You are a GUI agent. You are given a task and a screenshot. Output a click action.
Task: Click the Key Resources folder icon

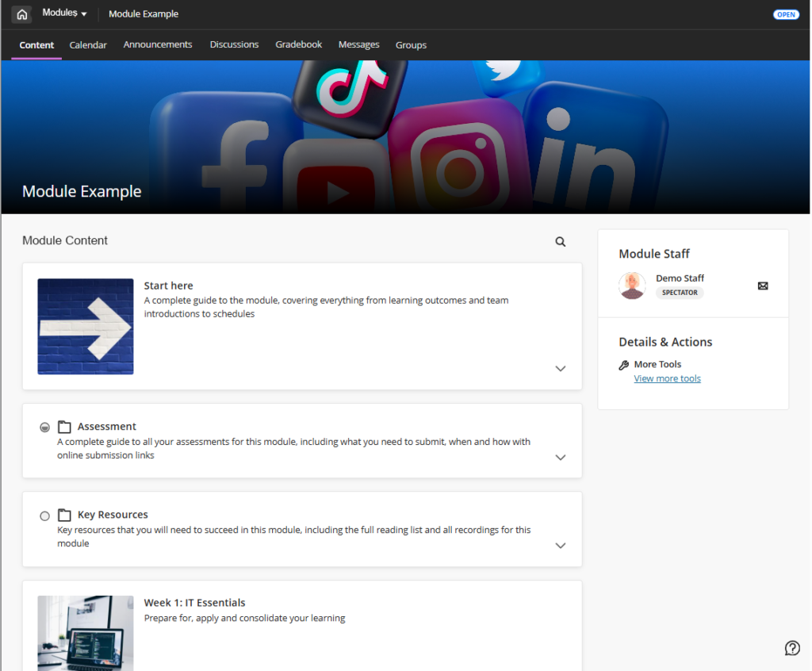coord(64,515)
